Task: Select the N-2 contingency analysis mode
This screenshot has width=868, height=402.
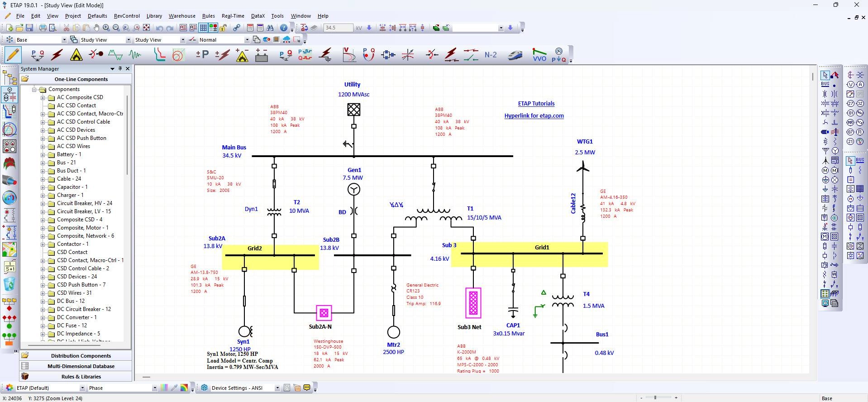Action: [x=491, y=55]
